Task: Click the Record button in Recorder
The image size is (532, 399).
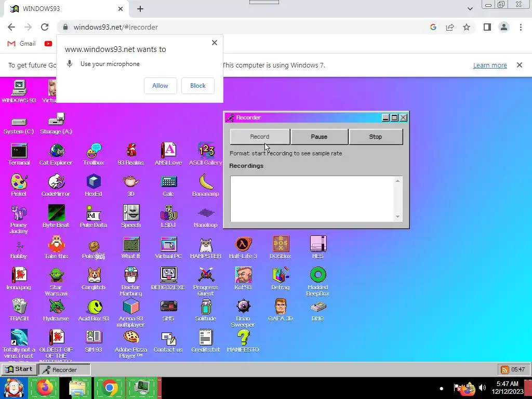Action: pos(260,137)
